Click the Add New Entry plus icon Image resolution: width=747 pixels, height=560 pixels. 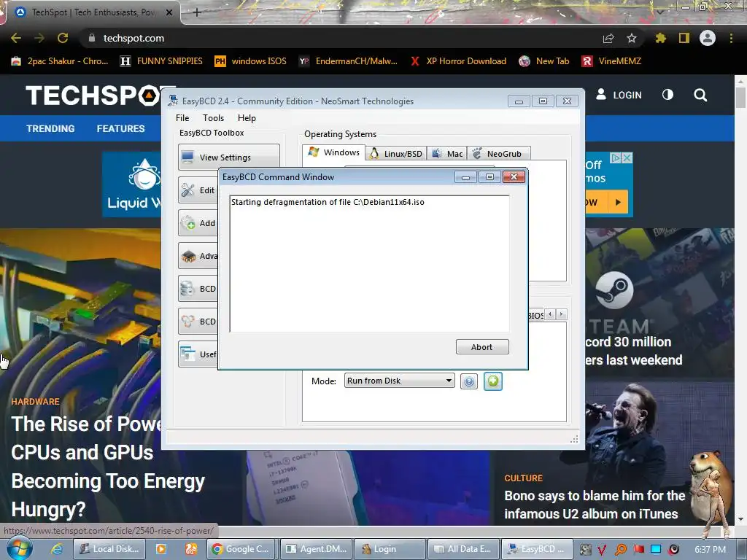click(187, 223)
